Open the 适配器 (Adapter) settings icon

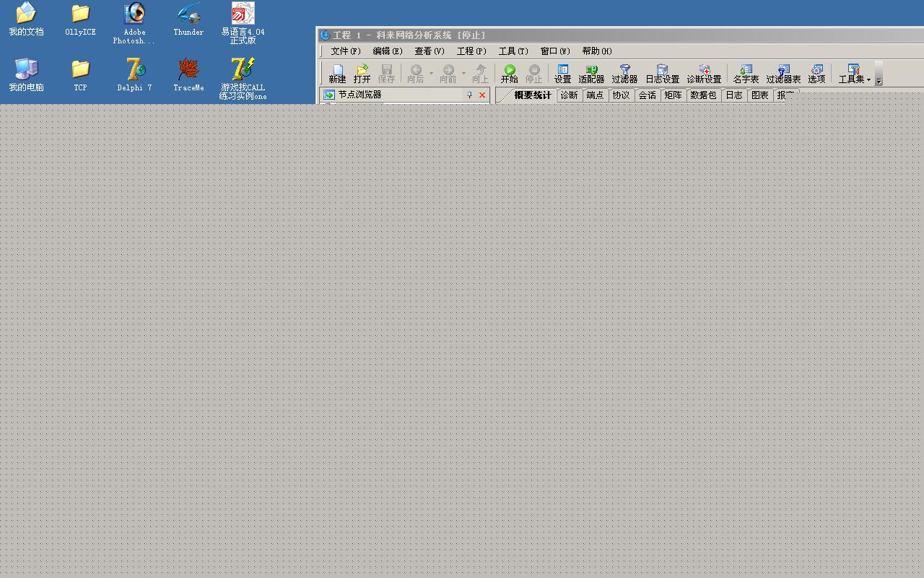coord(591,73)
